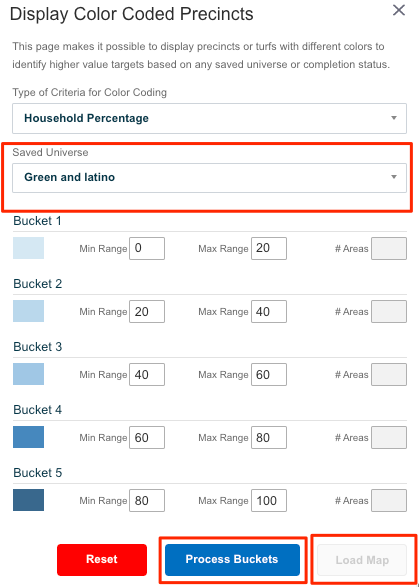Screen dimensions: 419x587
Task: Click the Reset button
Action: click(x=102, y=560)
